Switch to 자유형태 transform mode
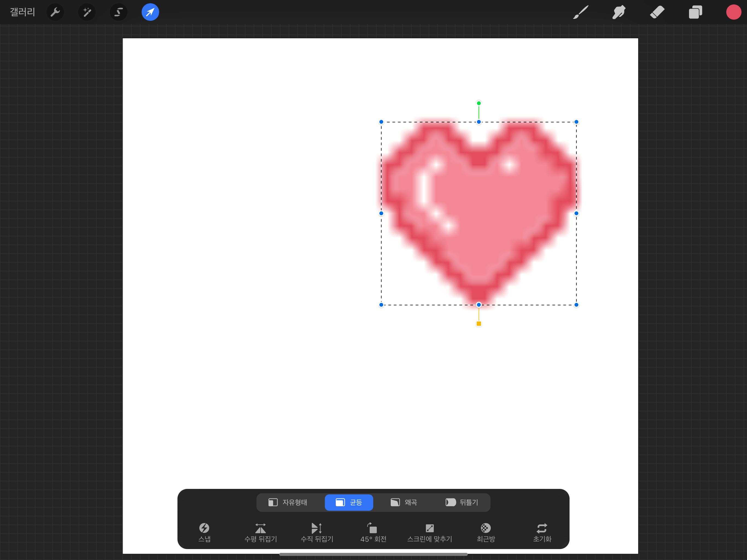The height and width of the screenshot is (560, 747). click(288, 502)
